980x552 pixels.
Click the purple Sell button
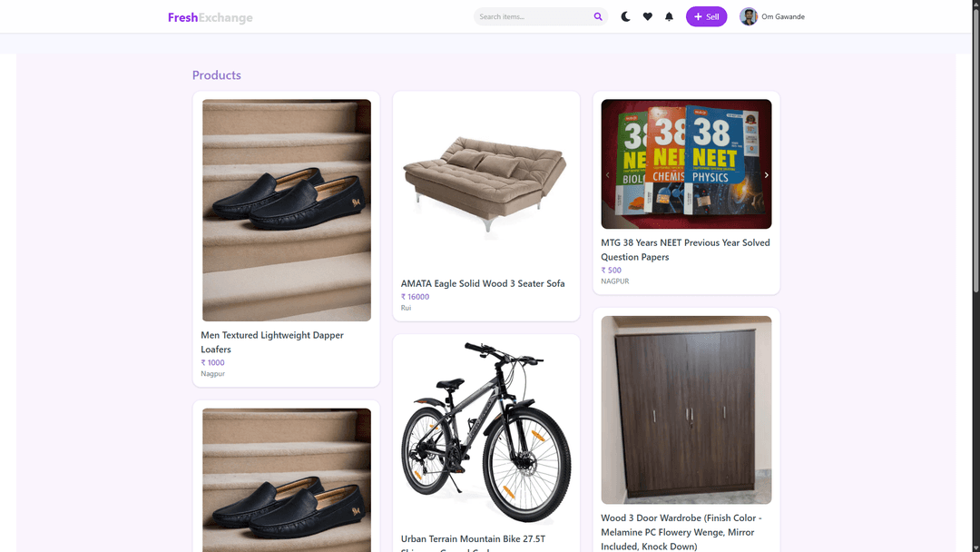[x=706, y=16]
